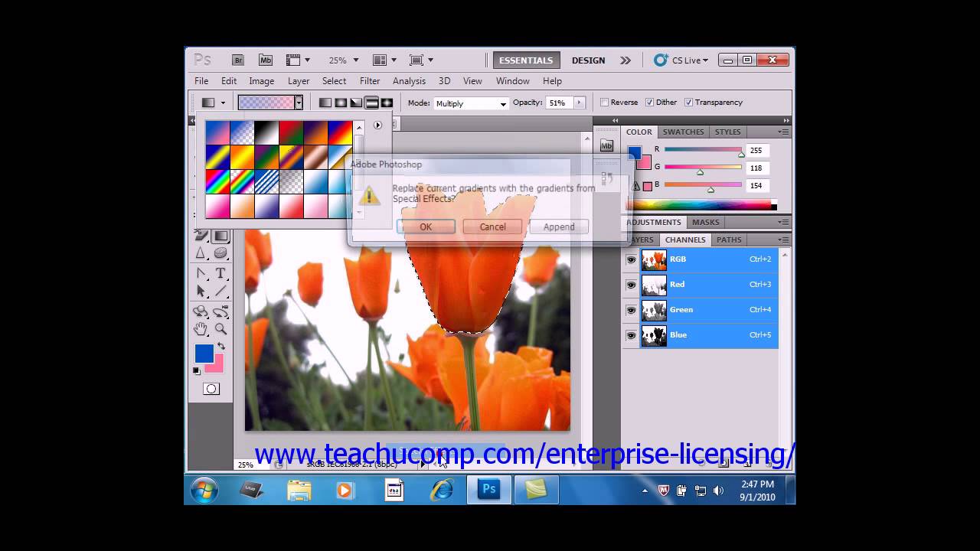The height and width of the screenshot is (551, 980).
Task: Click Append in the gradient dialog
Action: (x=559, y=227)
